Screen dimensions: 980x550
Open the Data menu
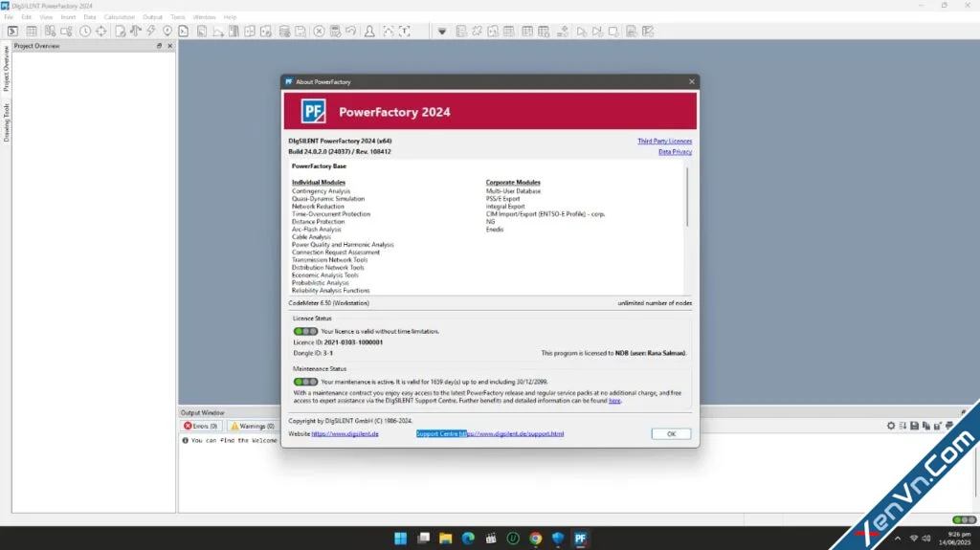[x=90, y=17]
